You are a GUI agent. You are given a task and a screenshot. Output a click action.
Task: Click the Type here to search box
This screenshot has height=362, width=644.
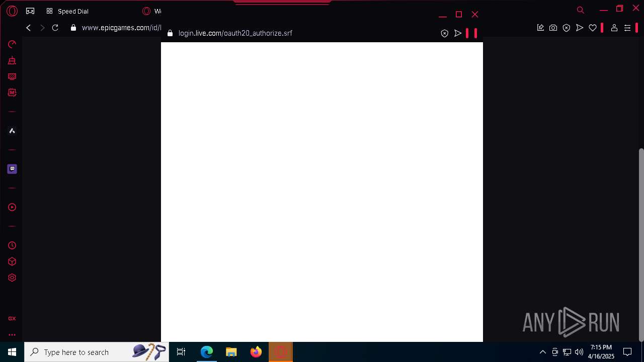[x=97, y=352]
